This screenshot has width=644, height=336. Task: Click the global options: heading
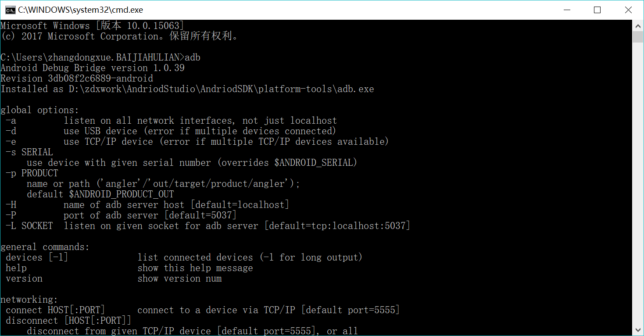pyautogui.click(x=40, y=110)
